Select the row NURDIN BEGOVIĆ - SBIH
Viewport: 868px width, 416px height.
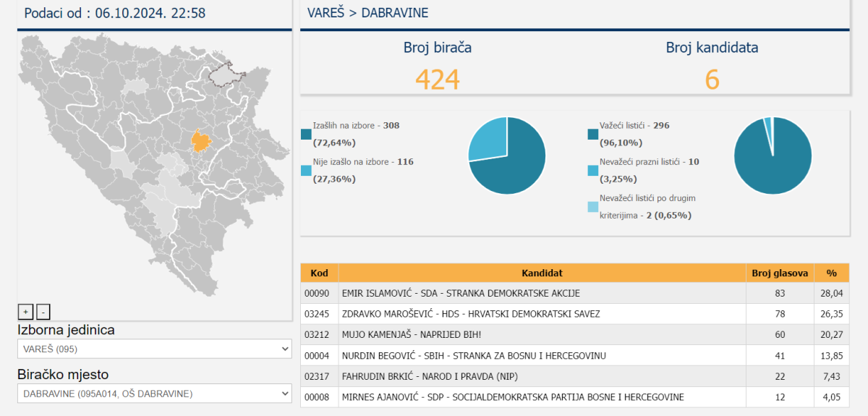(575, 355)
